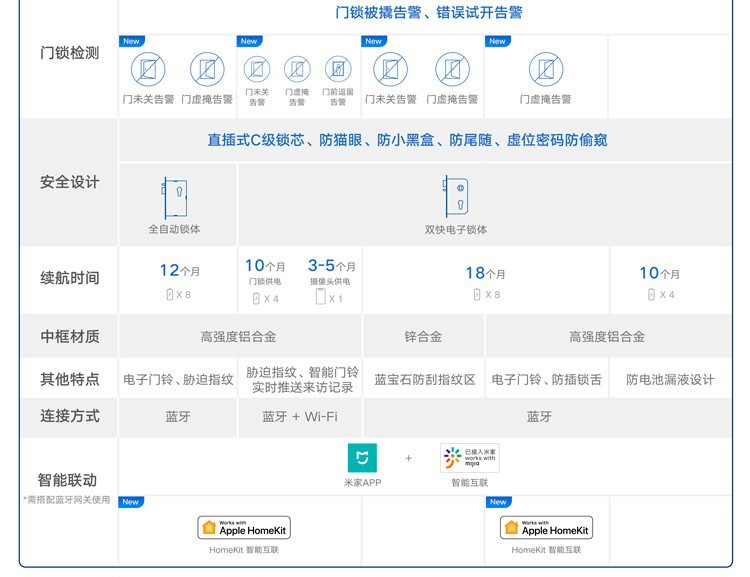Click the small 门前逗留告警 icon
Viewport: 750px width, 577px height.
click(x=338, y=69)
